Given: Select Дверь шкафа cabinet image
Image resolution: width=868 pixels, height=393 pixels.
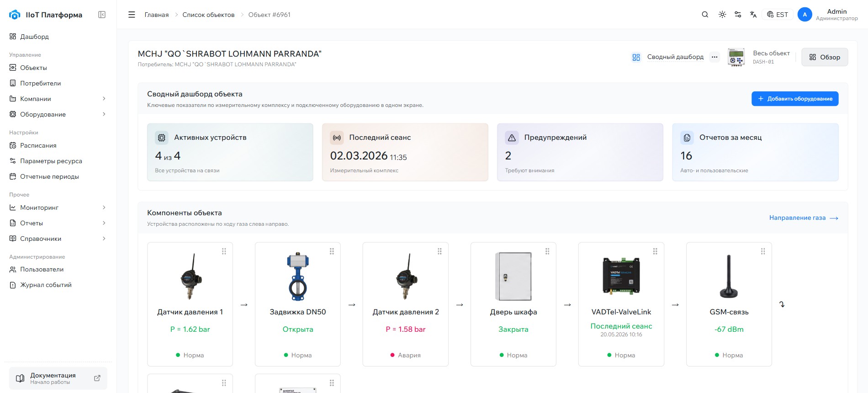Looking at the screenshot, I should pyautogui.click(x=513, y=276).
